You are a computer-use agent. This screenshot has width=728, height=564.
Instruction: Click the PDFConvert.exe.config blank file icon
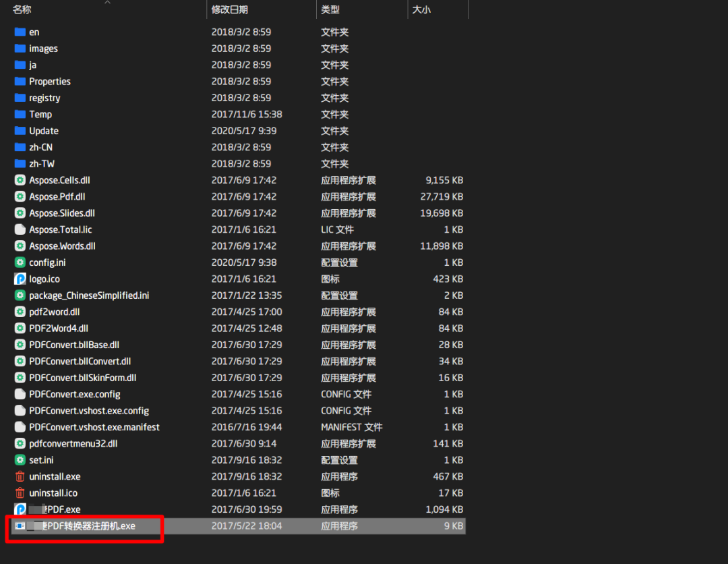pos(20,394)
